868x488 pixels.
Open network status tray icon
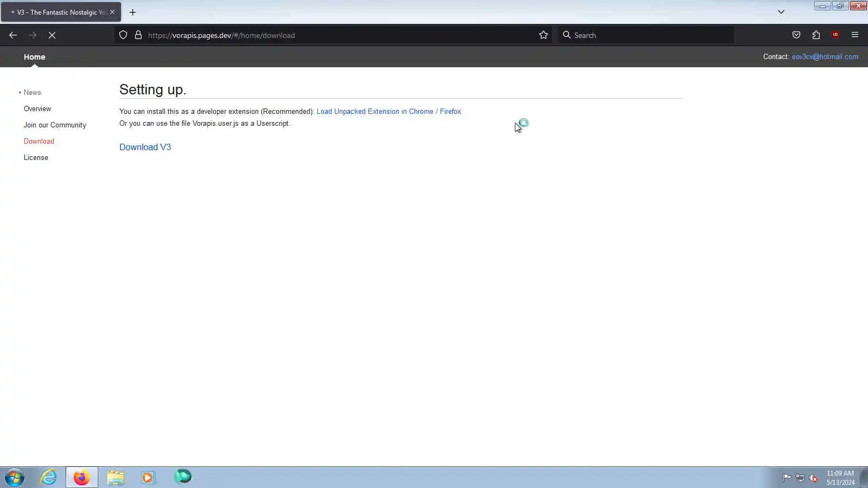pos(800,478)
